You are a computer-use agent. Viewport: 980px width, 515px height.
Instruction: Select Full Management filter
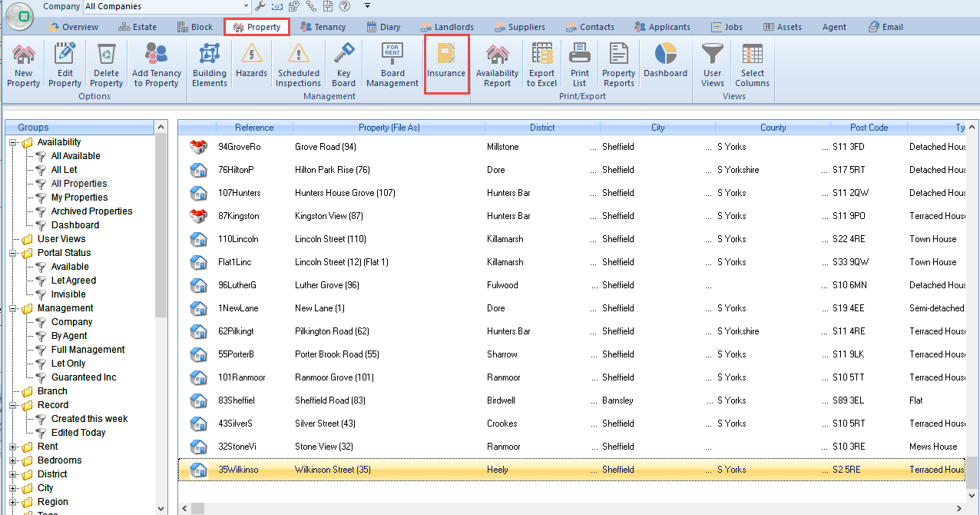88,350
